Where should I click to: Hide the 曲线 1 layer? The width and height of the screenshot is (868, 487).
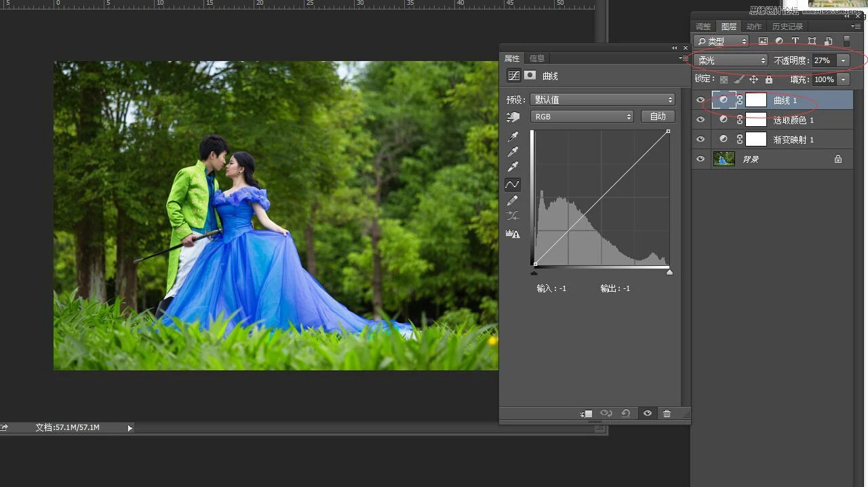point(701,100)
